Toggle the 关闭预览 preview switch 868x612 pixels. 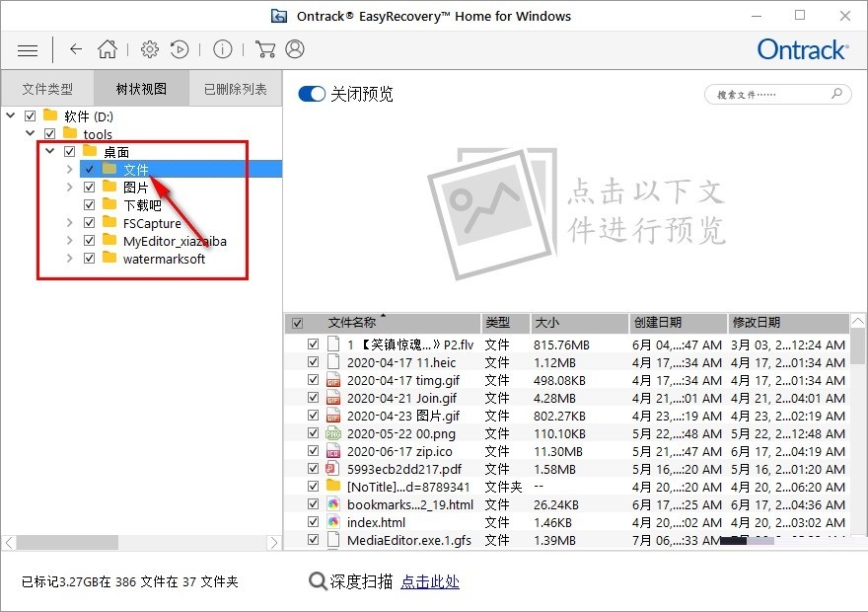(312, 94)
